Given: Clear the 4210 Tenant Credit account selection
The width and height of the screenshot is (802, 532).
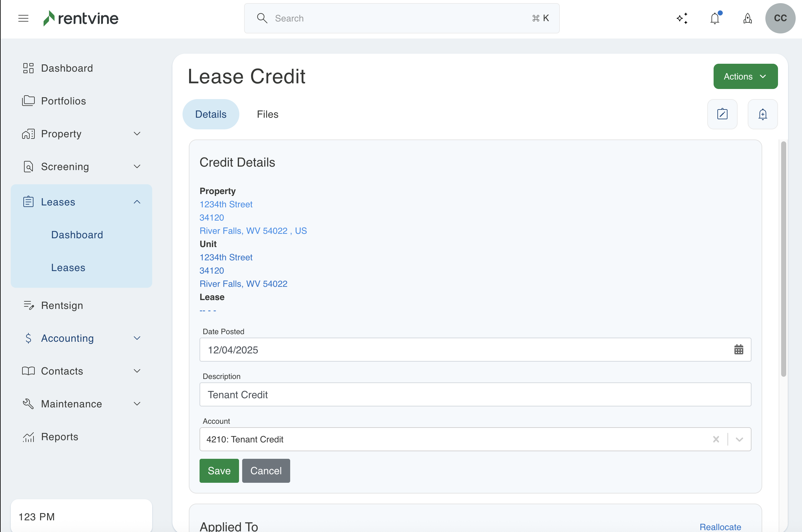Looking at the screenshot, I should pyautogui.click(x=716, y=439).
